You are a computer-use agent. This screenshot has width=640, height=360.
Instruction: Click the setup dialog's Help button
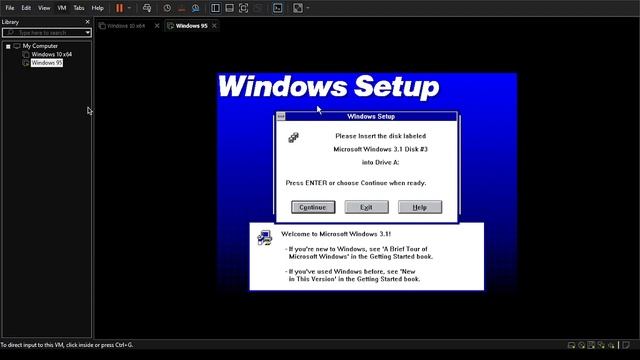point(420,207)
